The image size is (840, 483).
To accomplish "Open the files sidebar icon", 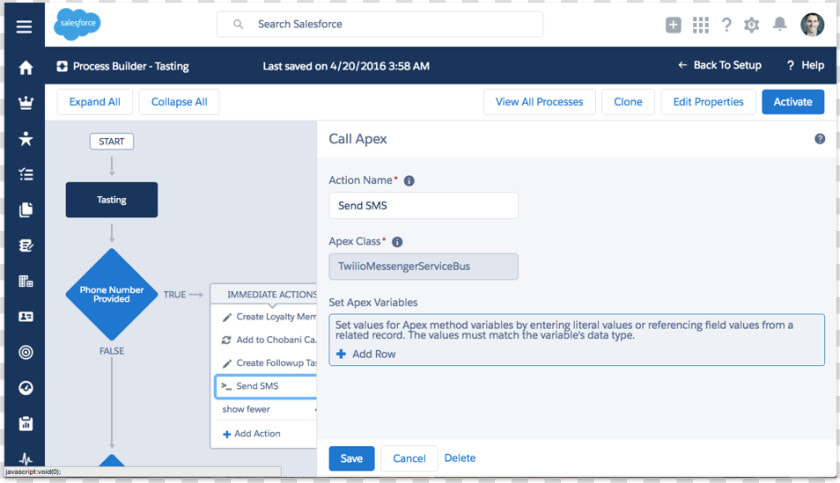I will click(x=25, y=209).
